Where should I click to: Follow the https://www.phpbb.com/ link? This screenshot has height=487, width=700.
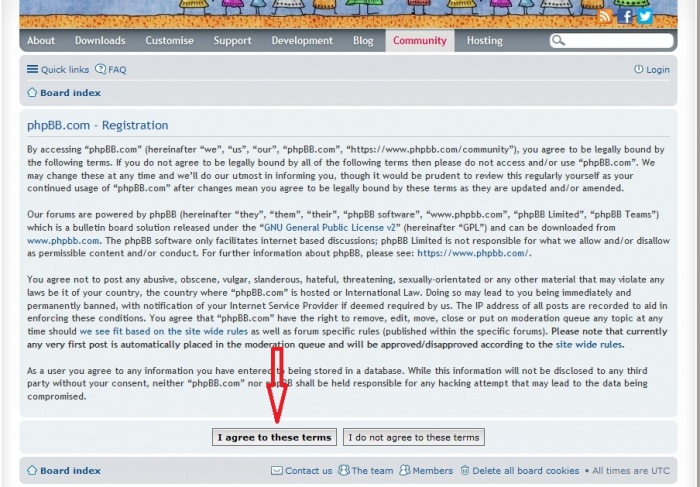pos(473,254)
